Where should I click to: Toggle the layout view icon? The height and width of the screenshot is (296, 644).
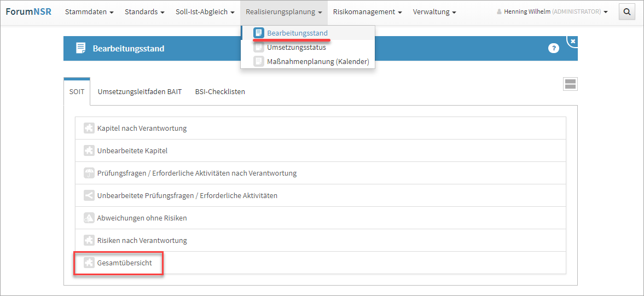coord(570,84)
